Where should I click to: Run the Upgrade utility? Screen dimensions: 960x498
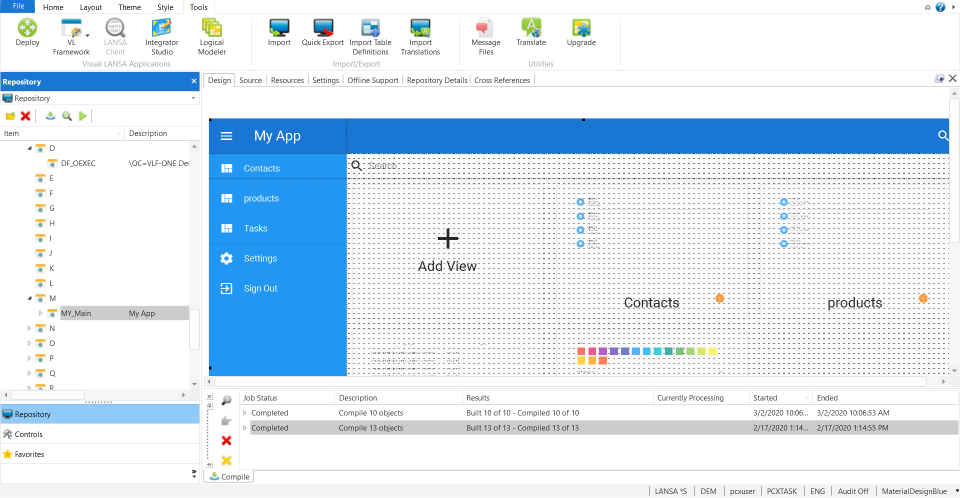pos(581,32)
